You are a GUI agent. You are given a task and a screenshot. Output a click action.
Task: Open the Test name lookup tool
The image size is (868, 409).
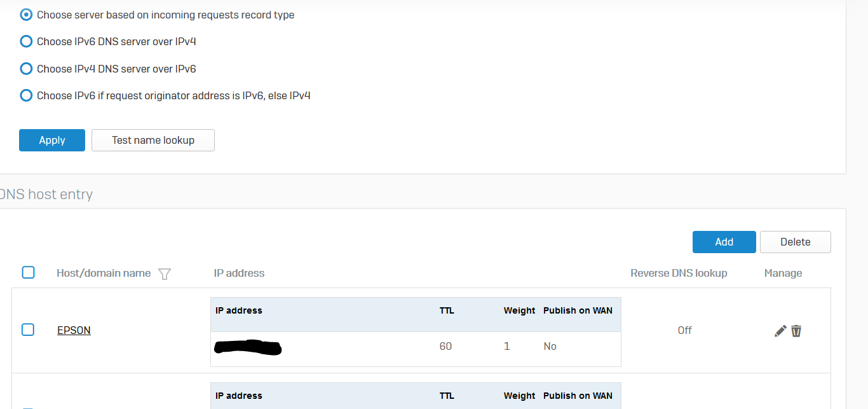pyautogui.click(x=153, y=141)
